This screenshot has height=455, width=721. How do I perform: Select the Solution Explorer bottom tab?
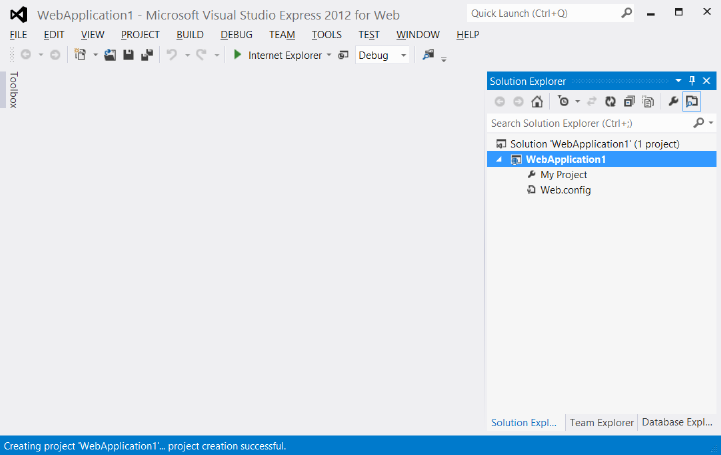click(524, 422)
